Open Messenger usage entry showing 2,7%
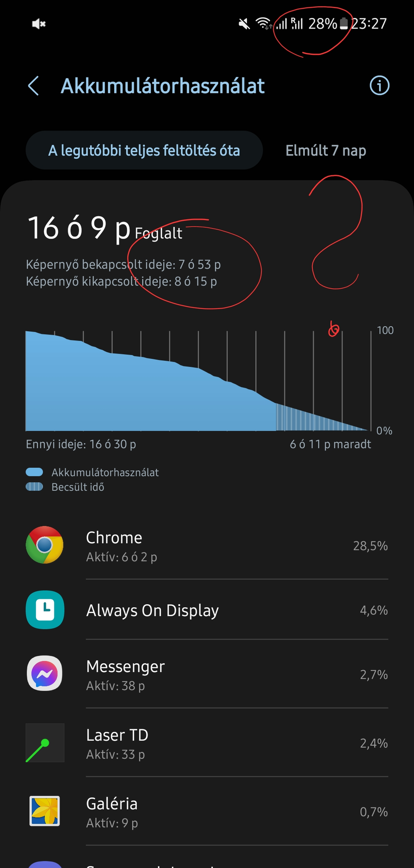Viewport: 414px width, 868px height. tap(207, 674)
